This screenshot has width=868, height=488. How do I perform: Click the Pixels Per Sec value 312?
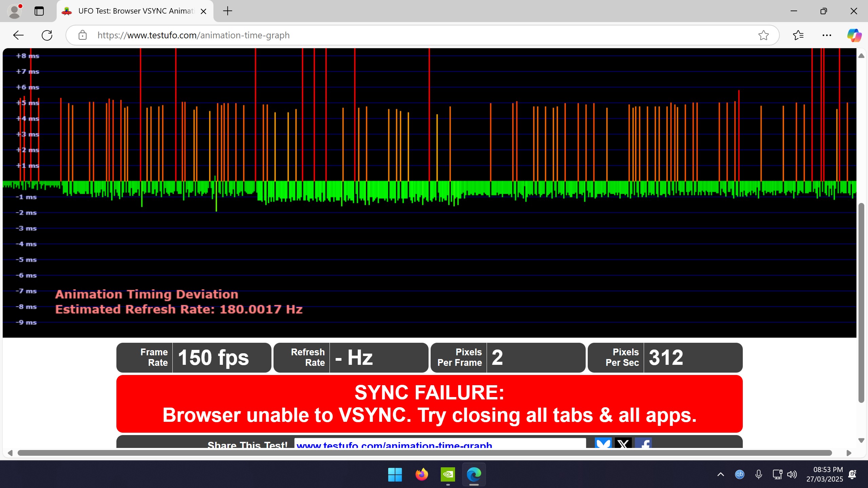(665, 357)
